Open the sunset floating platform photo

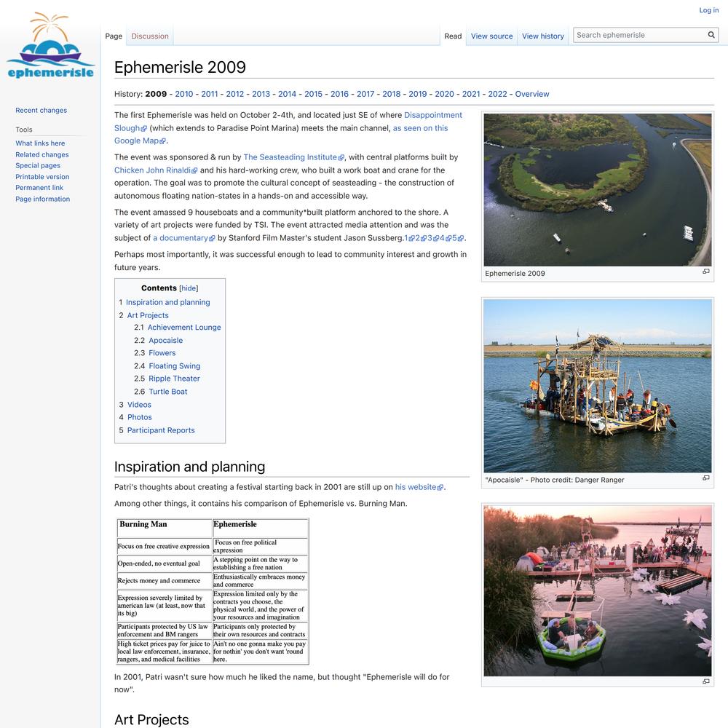598,590
